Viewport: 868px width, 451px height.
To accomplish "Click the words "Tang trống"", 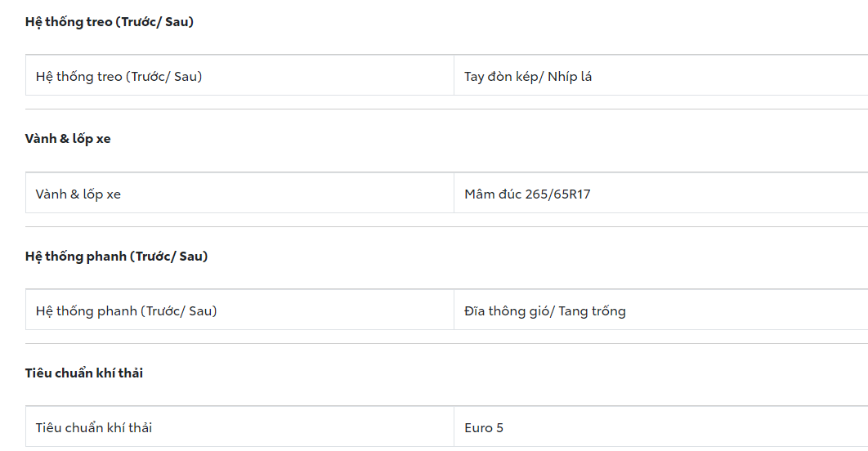I will 593,311.
